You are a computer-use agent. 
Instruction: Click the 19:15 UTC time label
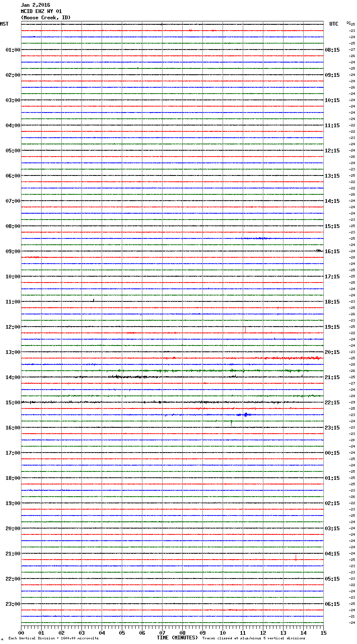(x=332, y=327)
